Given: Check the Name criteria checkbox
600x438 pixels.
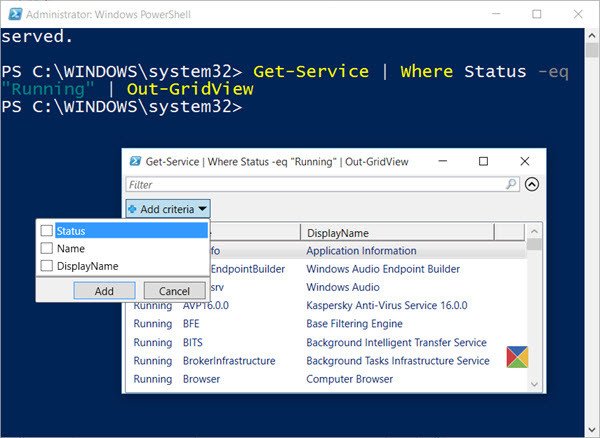Looking at the screenshot, I should [x=47, y=248].
